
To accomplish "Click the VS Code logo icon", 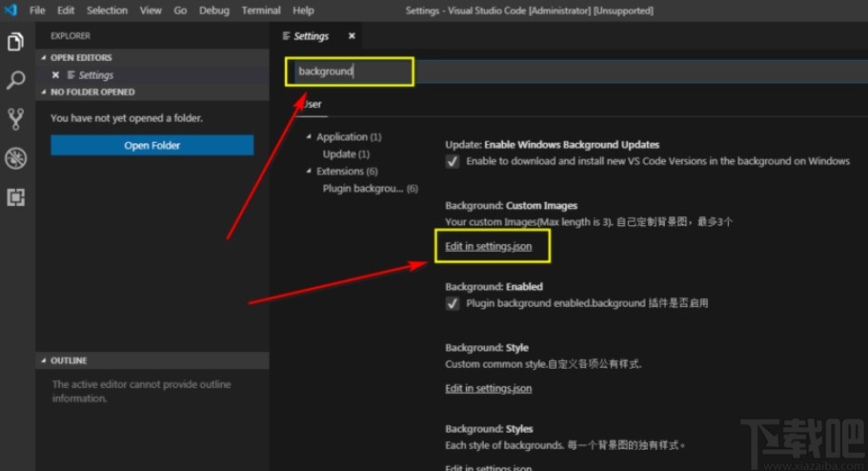I will 10,10.
